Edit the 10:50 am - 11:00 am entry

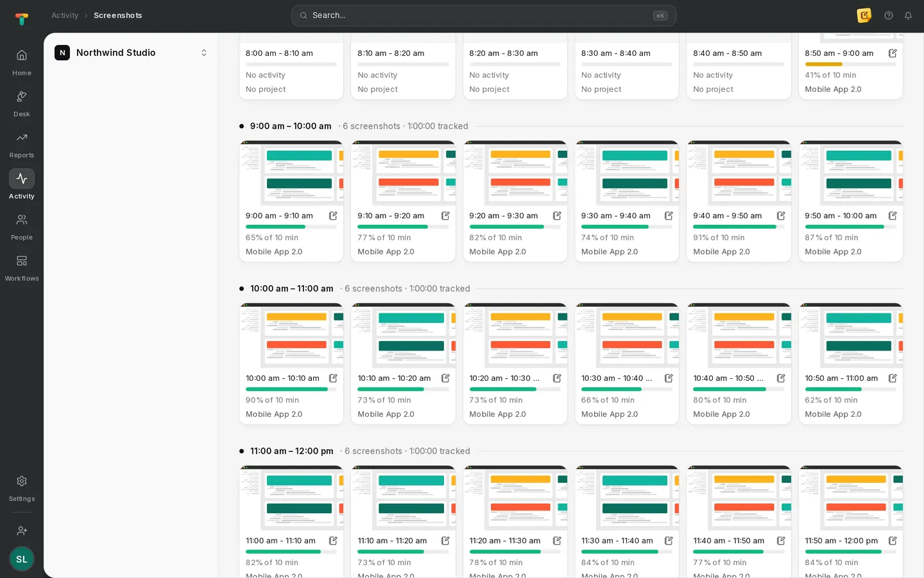point(893,378)
